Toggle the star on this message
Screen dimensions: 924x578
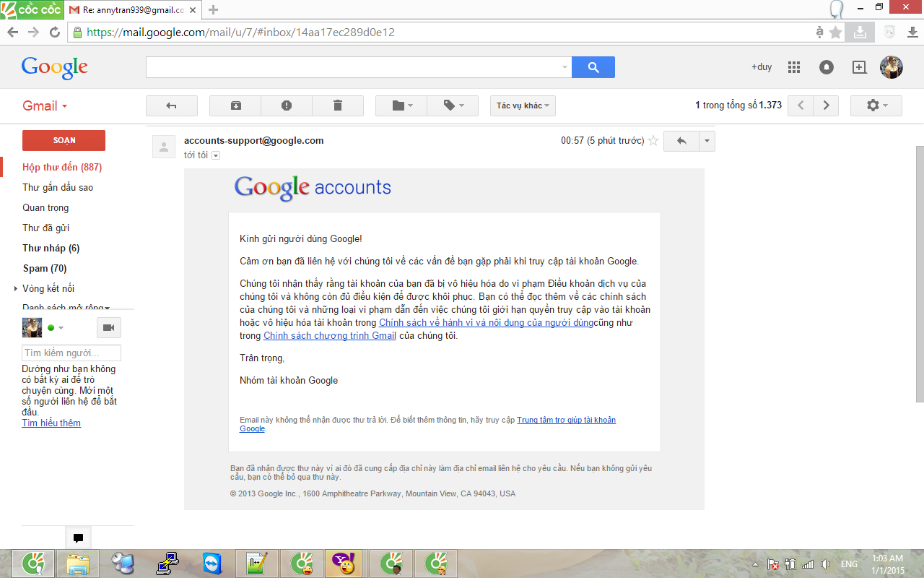[653, 141]
